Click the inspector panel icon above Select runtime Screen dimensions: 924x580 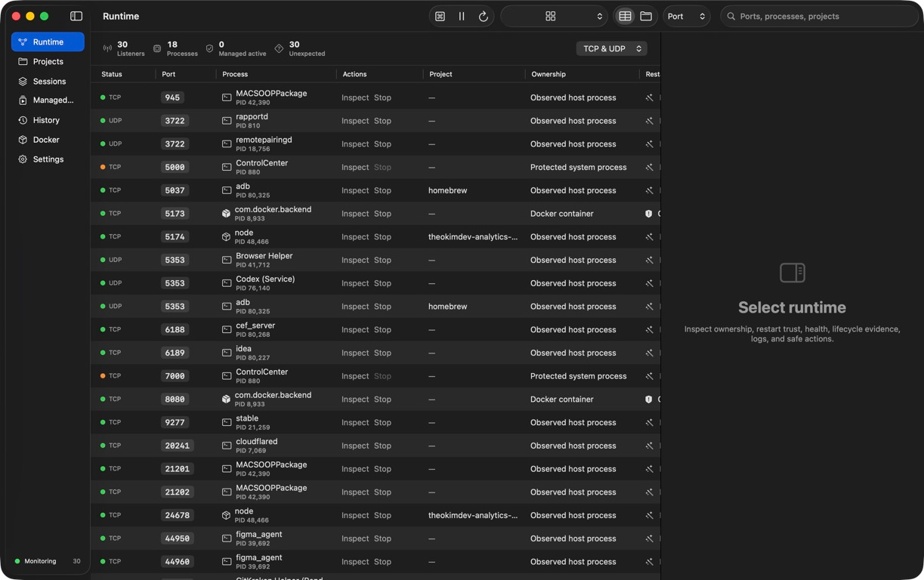coord(792,273)
